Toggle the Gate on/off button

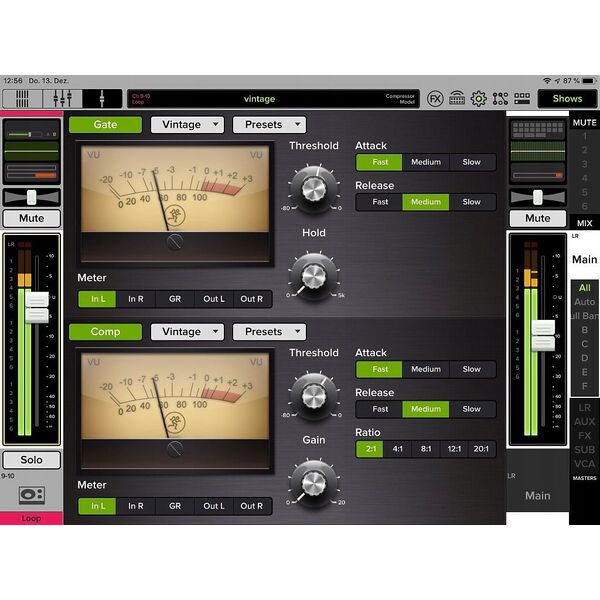tap(105, 125)
